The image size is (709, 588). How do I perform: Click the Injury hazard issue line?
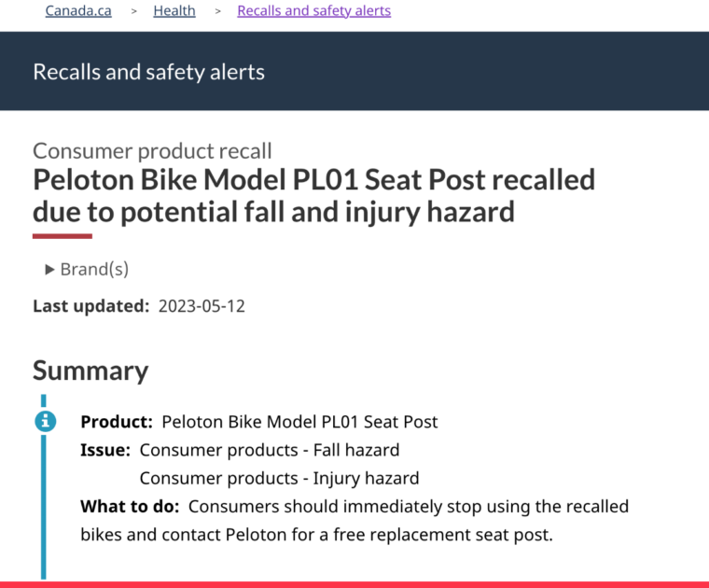pos(279,479)
